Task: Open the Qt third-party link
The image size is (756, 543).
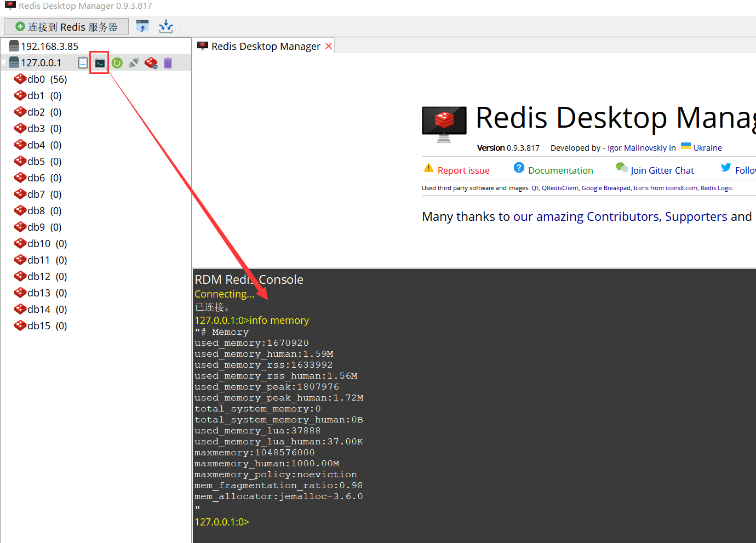Action: (x=535, y=188)
